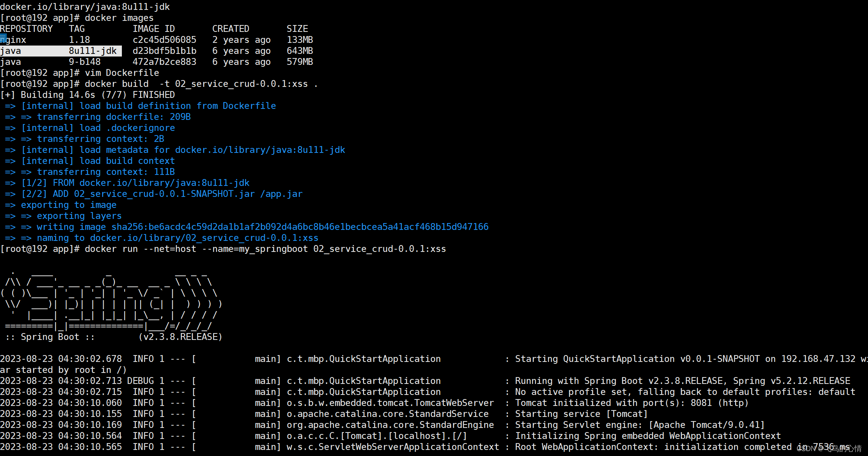
Task: Click the 'docker run --net=host' command line
Action: 265,249
